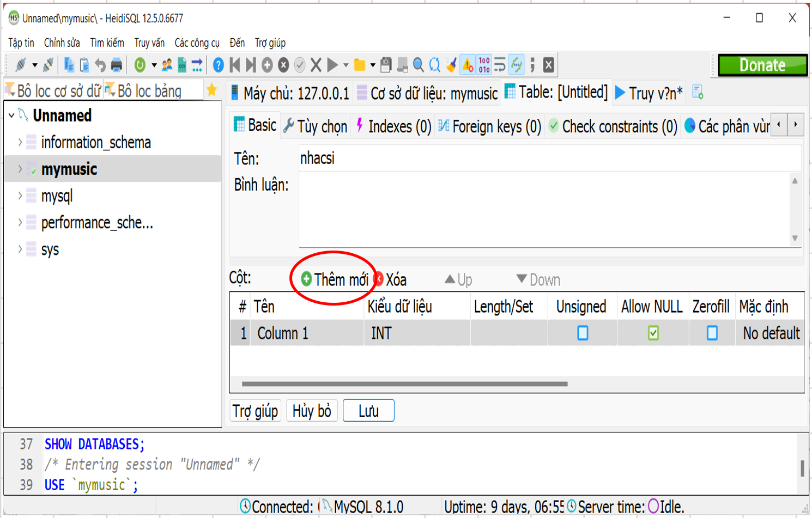Click the broom clean-up icon
This screenshot has width=812, height=518.
pos(451,65)
